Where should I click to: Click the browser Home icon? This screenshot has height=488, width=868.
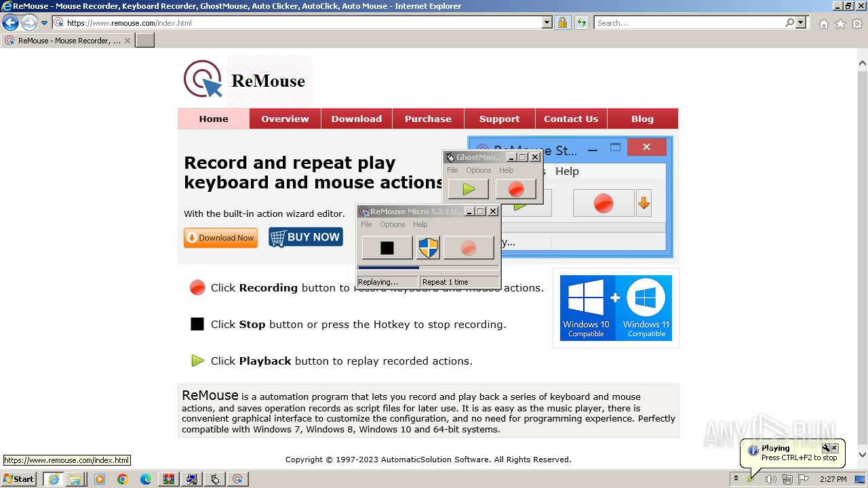tap(823, 24)
